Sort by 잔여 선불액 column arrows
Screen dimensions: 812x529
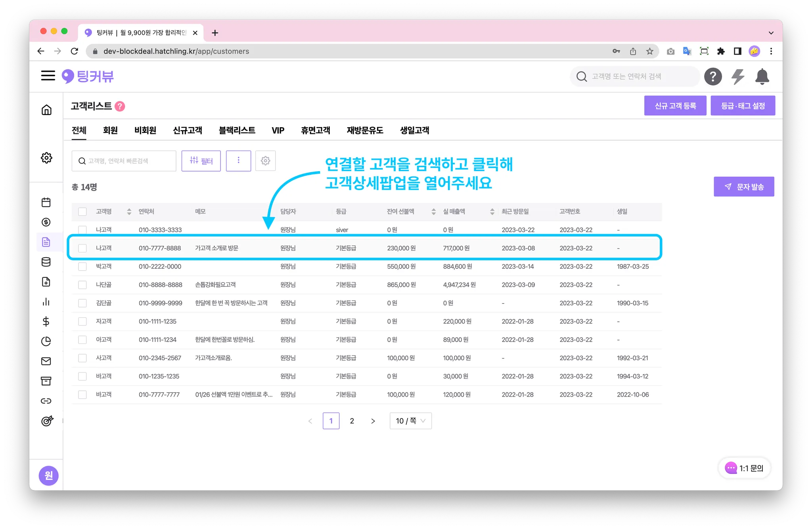point(433,212)
